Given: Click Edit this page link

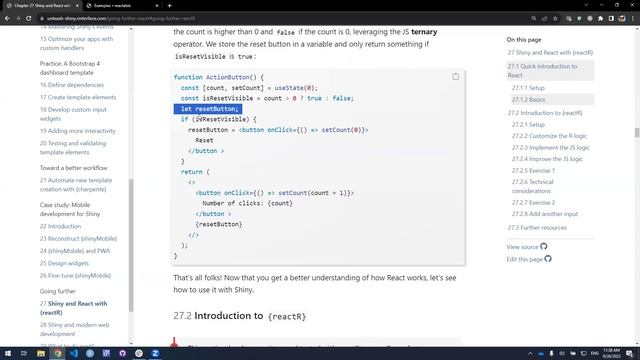Looking at the screenshot, I should (x=529, y=259).
